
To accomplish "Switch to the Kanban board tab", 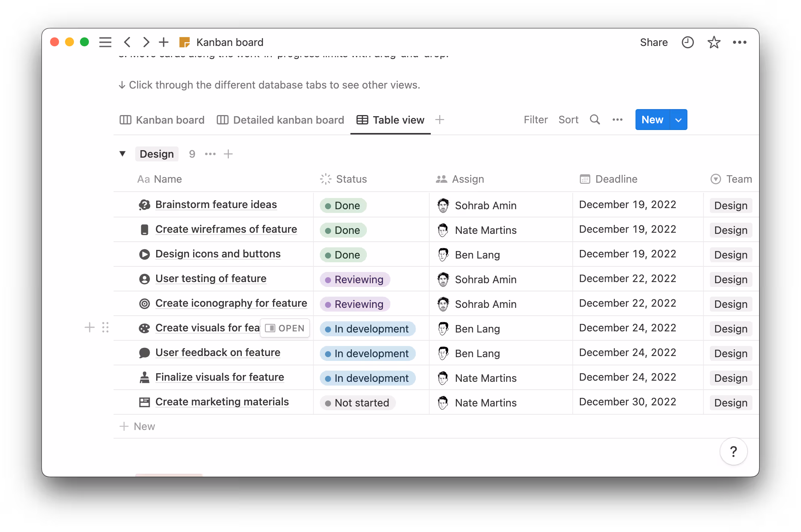I will pyautogui.click(x=170, y=120).
